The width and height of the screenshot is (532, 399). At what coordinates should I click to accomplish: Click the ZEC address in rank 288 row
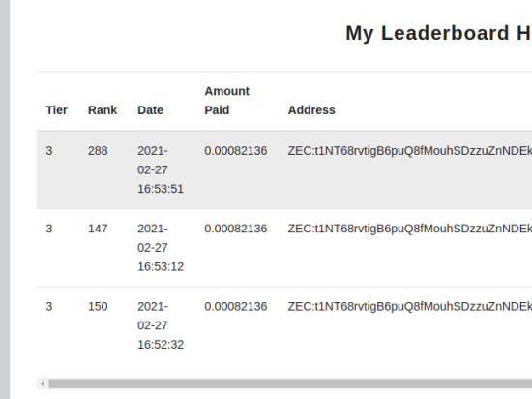[410, 151]
